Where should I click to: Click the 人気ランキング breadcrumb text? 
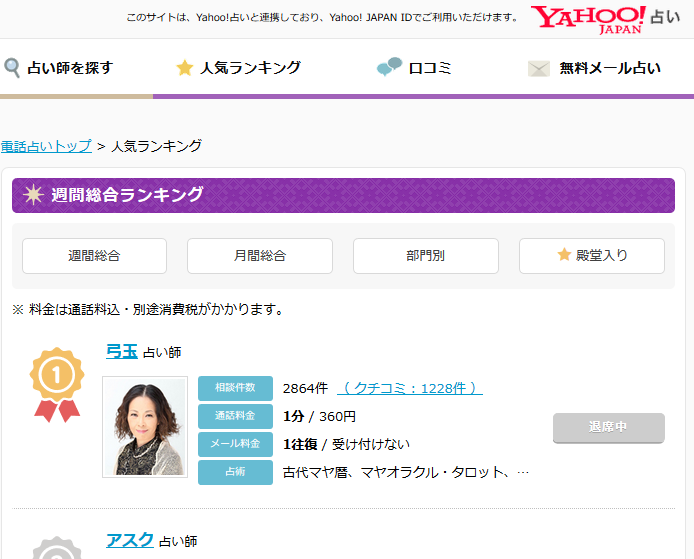156,146
